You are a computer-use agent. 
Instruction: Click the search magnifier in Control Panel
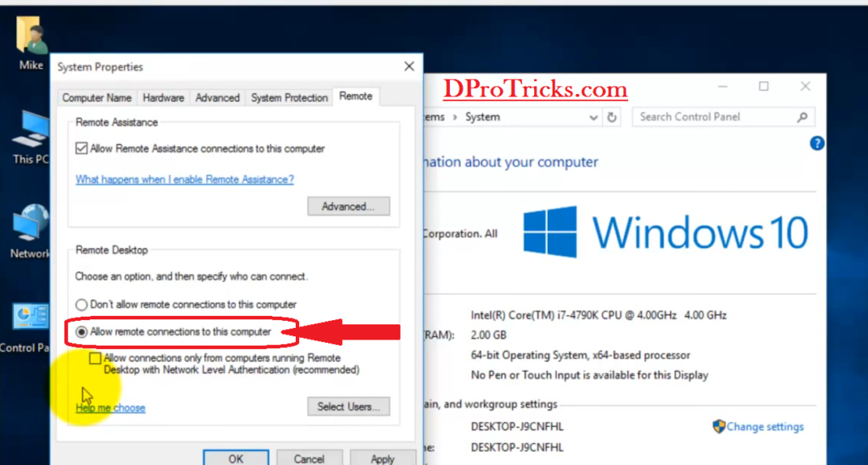coord(802,117)
